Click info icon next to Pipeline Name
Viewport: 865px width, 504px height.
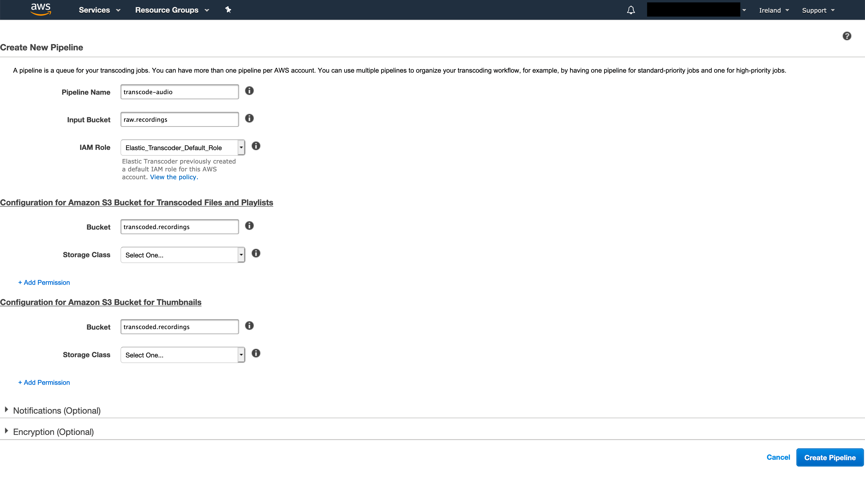point(249,91)
